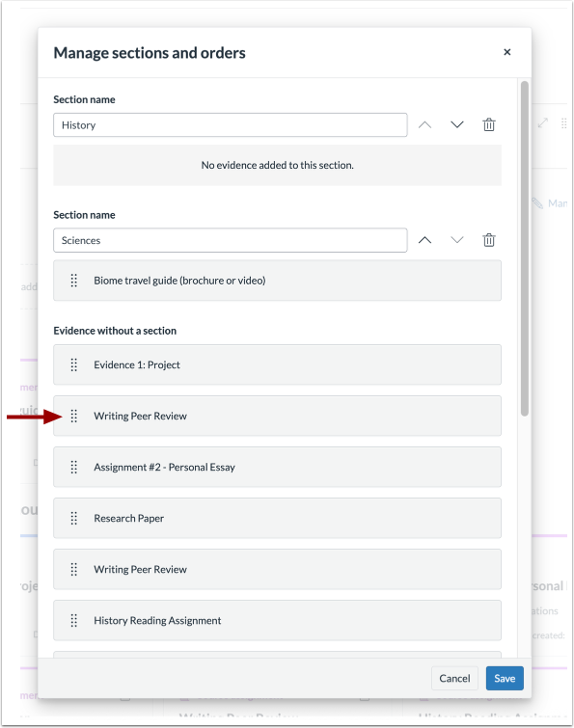Delete the Sciences section
The image size is (574, 728).
point(489,240)
